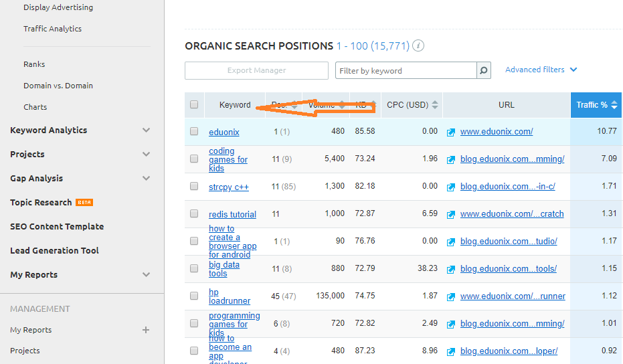The image size is (623, 364).
Task: Visit the blog.eduonix.com...tudio/ URL link
Action: click(509, 241)
